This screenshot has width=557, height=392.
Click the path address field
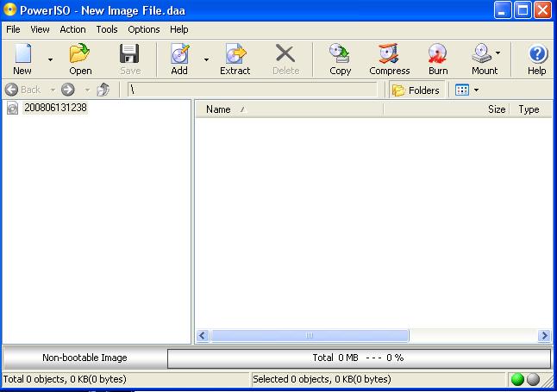click(253, 90)
